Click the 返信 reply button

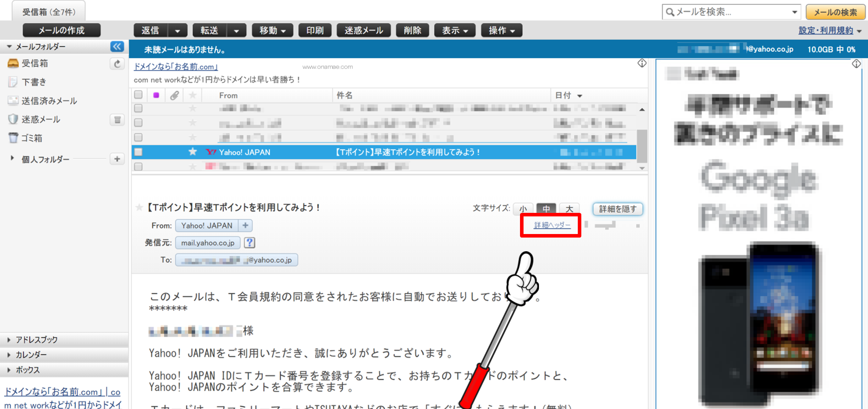[150, 30]
